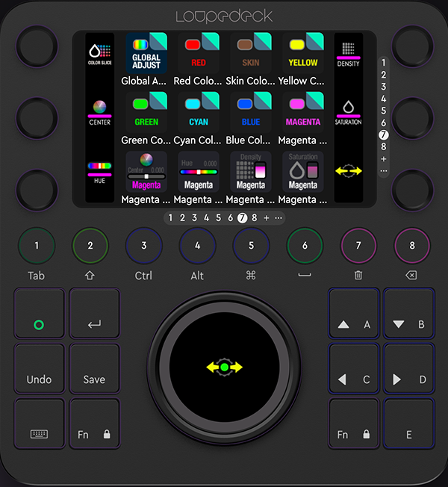Add a dial page with side plus
The image size is (448, 487).
click(x=384, y=159)
